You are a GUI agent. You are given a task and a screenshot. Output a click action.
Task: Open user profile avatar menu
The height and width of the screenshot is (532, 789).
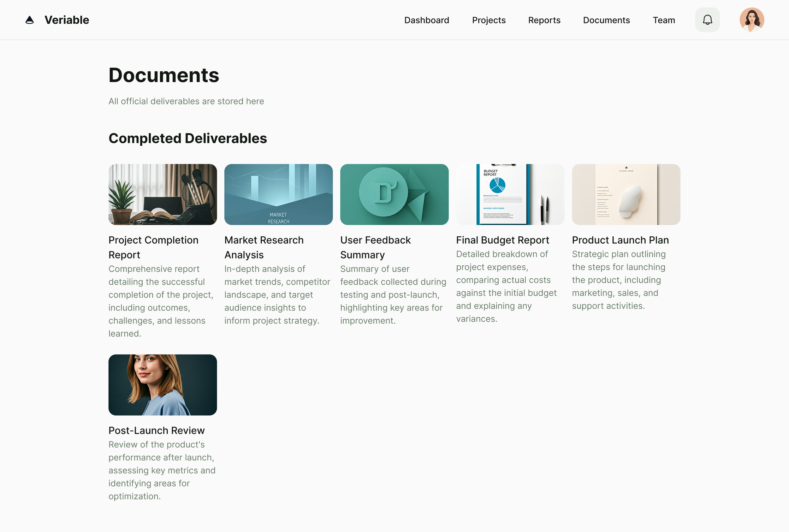(x=752, y=20)
